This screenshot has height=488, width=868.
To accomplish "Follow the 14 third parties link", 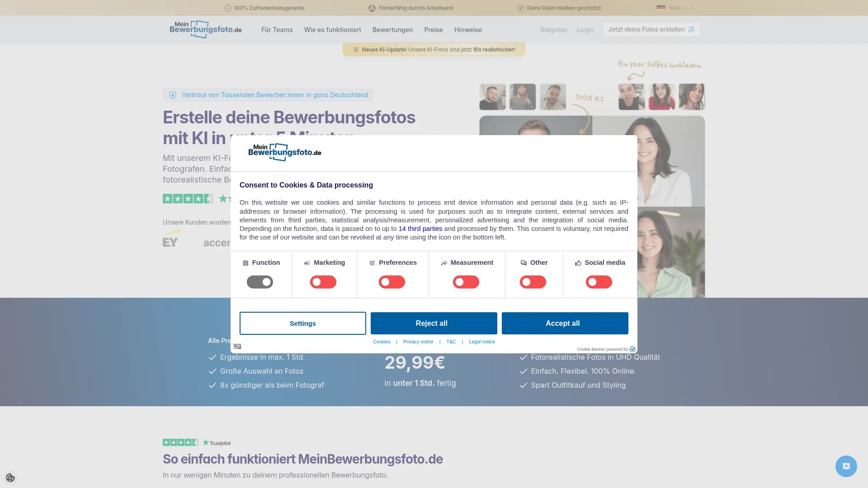I will point(420,229).
